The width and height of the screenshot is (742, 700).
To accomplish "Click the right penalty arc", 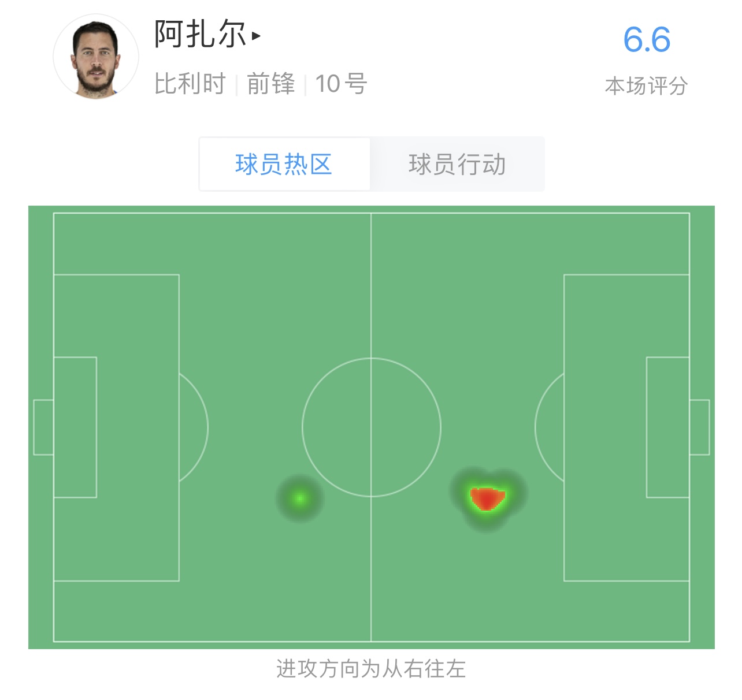I will coord(549,427).
